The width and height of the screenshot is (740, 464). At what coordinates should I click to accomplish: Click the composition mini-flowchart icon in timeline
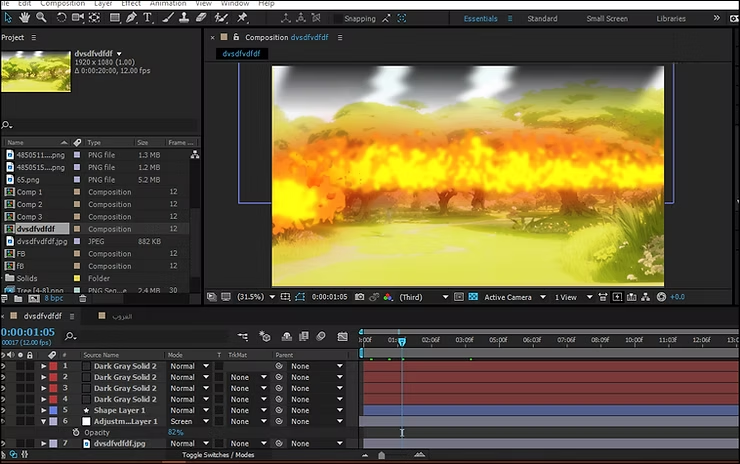[243, 337]
